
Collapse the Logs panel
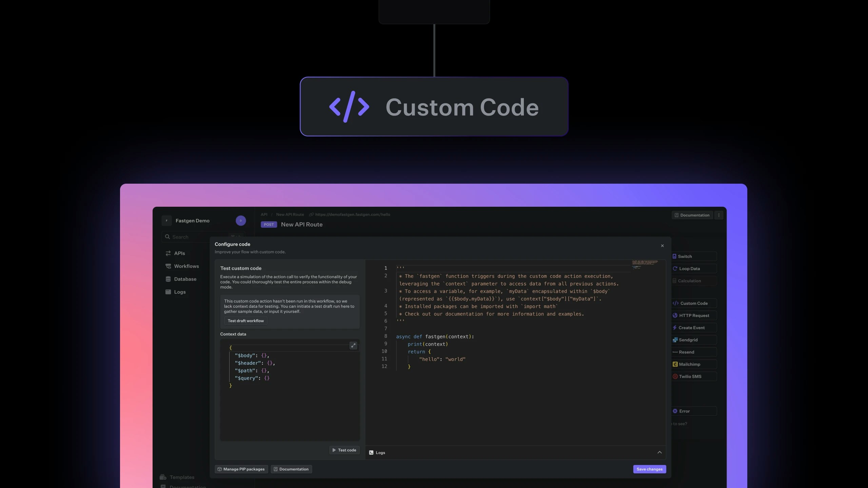pos(659,452)
